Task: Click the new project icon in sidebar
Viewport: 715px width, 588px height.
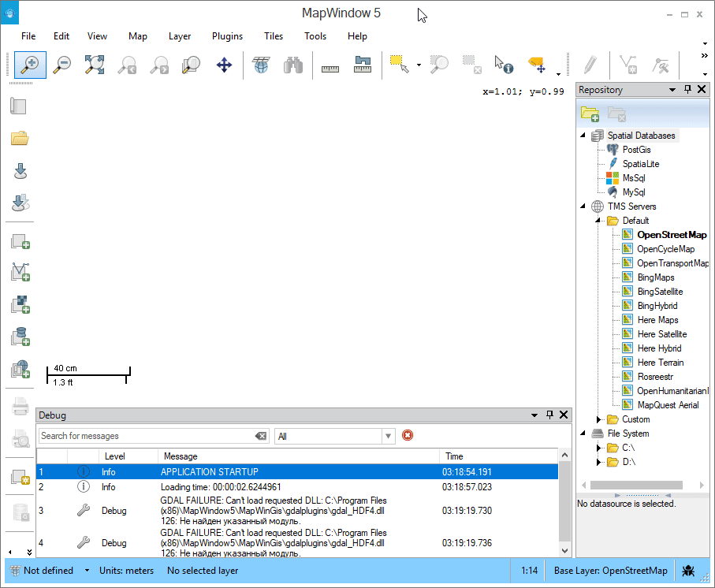Action: (x=19, y=106)
